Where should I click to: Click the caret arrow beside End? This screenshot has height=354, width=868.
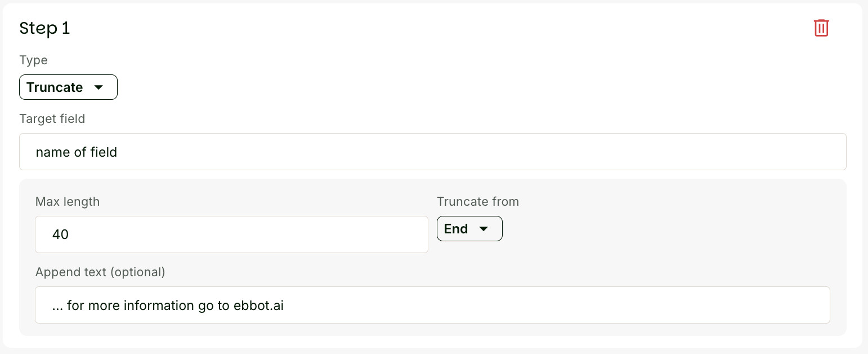point(483,229)
